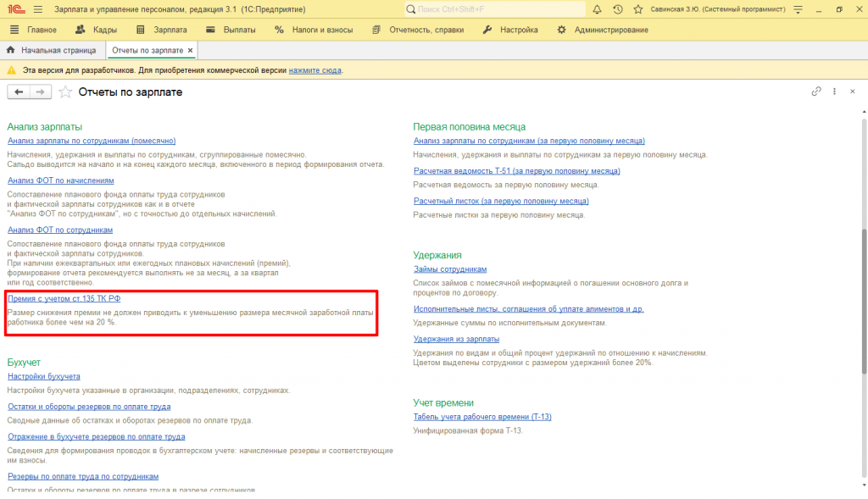Open Отражение в бухучете резервов по оплате труда
The image size is (868, 499).
point(97,436)
